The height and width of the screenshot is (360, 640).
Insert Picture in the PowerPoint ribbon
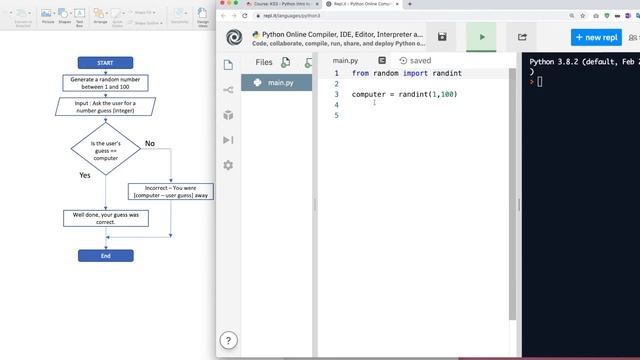[x=47, y=16]
